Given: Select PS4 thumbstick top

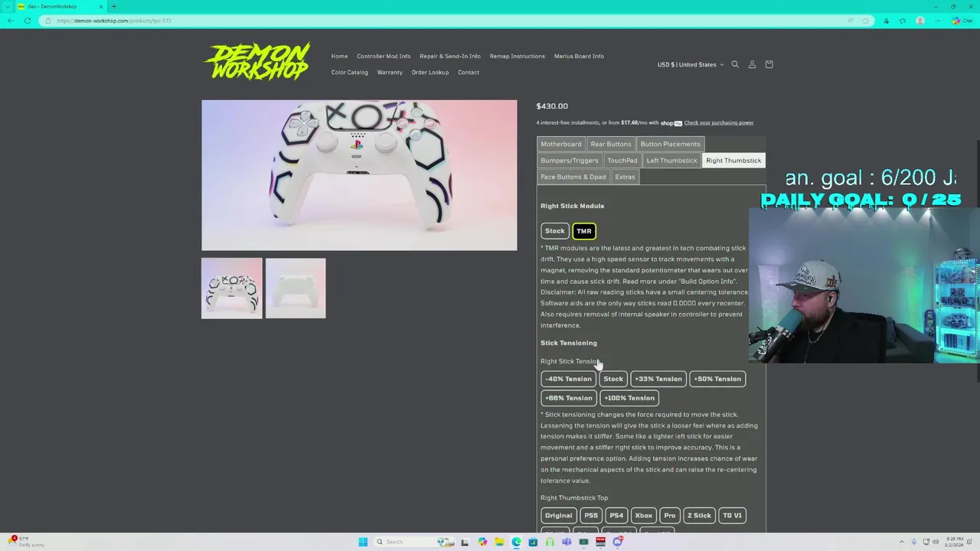Looking at the screenshot, I should pos(616,516).
